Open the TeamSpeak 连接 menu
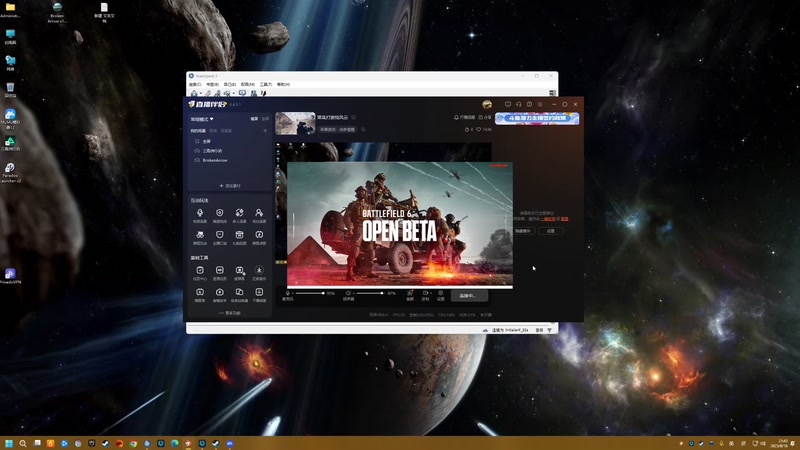 pyautogui.click(x=195, y=84)
